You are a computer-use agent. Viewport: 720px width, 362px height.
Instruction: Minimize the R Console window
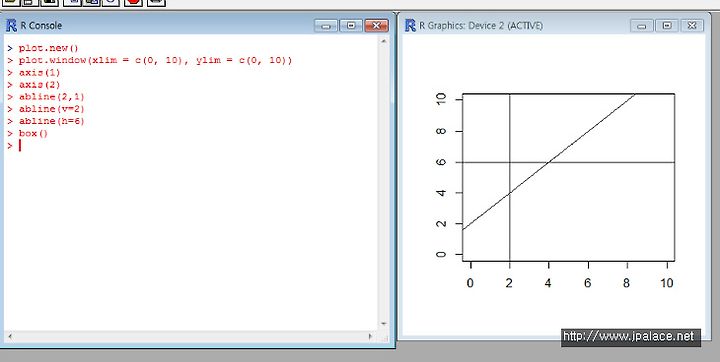click(326, 26)
